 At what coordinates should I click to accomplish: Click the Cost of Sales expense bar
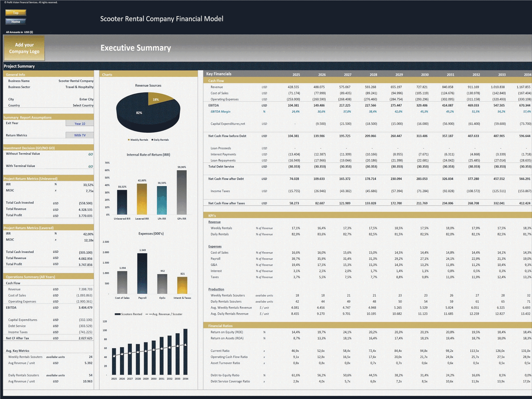[122, 282]
